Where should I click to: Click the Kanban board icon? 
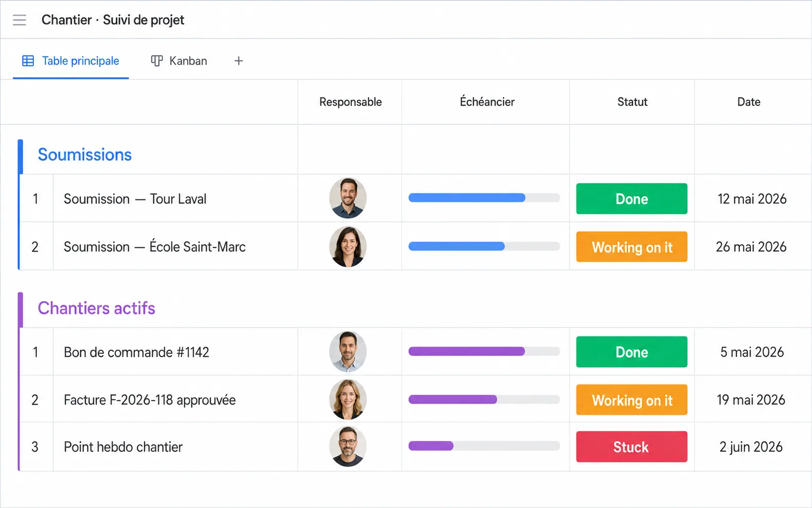(157, 61)
